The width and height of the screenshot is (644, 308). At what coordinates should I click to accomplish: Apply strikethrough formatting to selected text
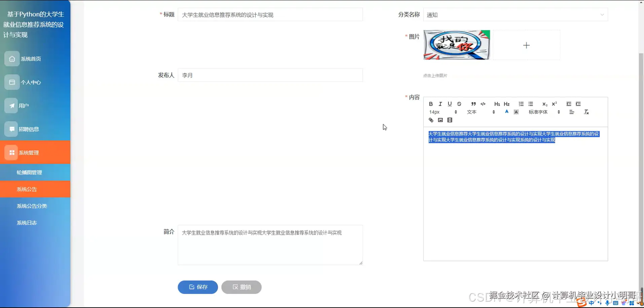pyautogui.click(x=459, y=104)
